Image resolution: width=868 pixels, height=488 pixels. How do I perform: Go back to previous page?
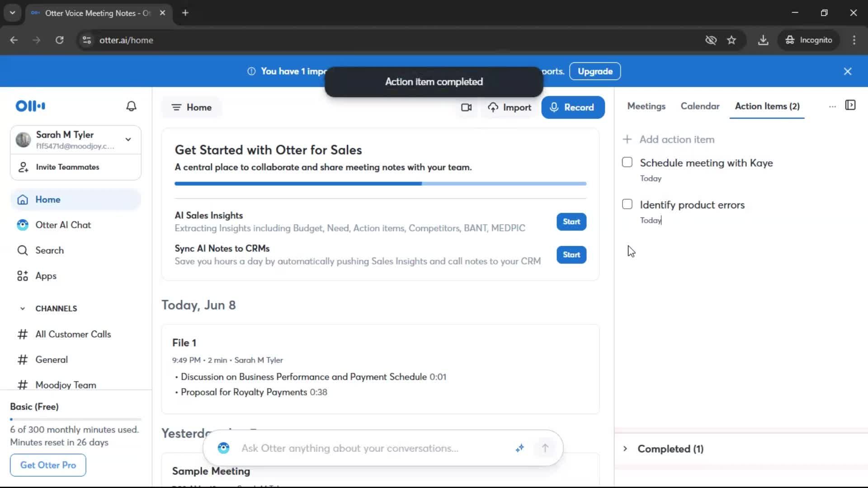[14, 40]
